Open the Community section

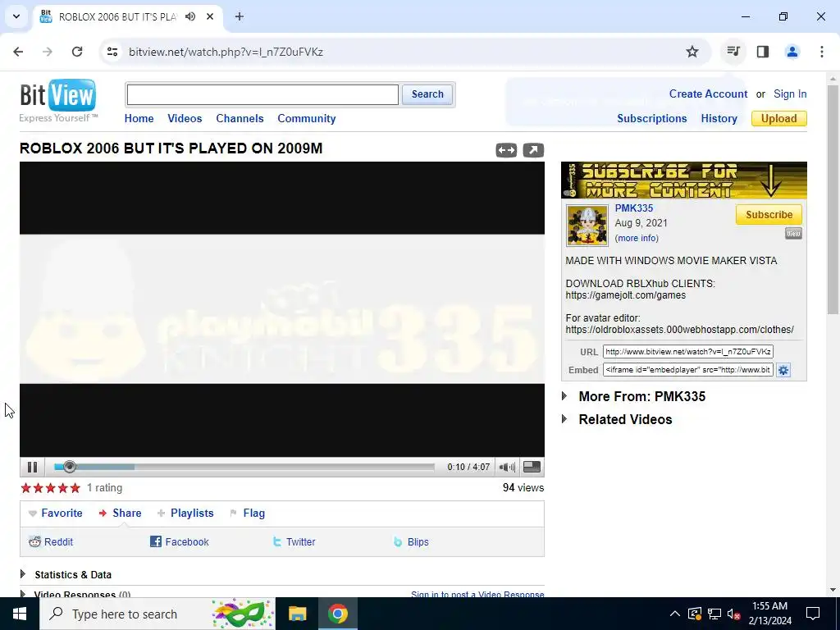tap(307, 118)
